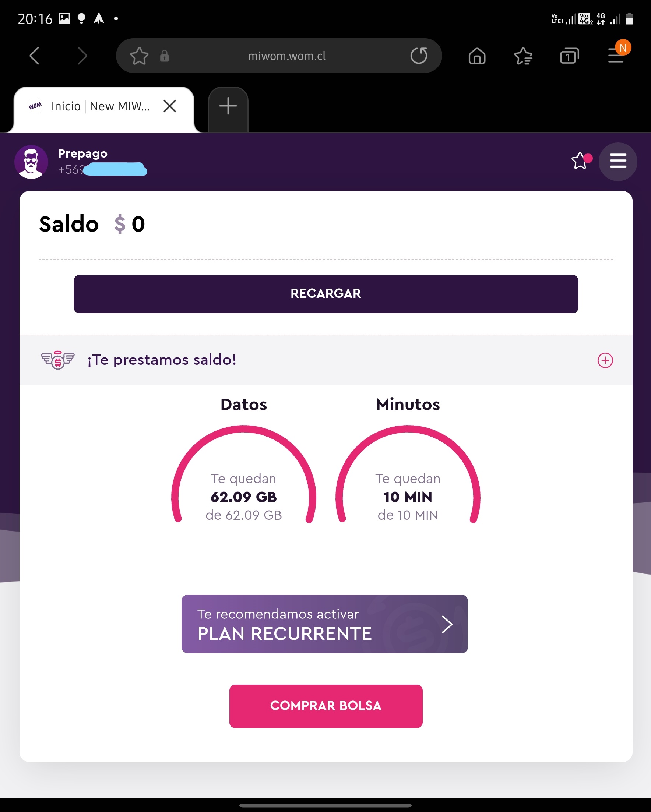Bookmark page with address bar star
The height and width of the screenshot is (812, 651).
pos(139,56)
